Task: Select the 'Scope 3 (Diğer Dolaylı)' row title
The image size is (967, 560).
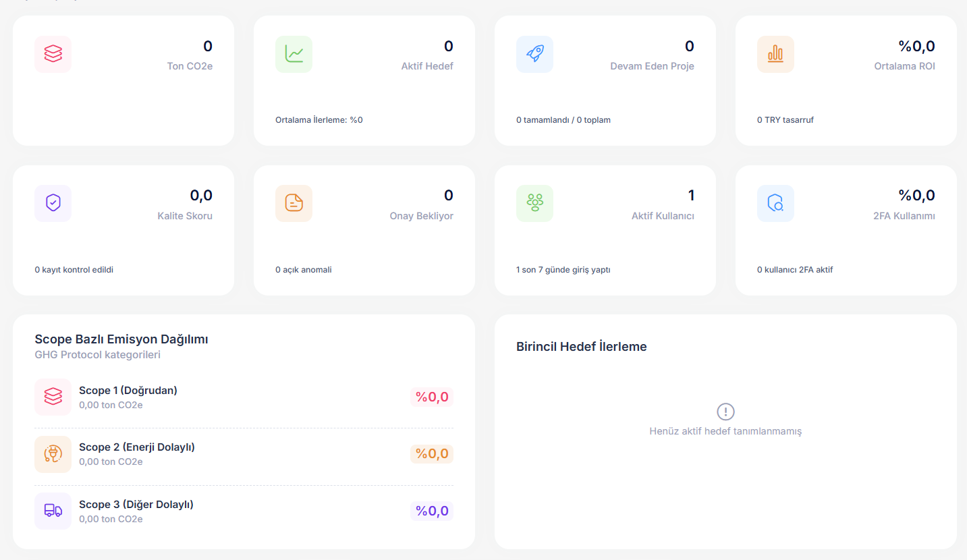Action: tap(136, 505)
